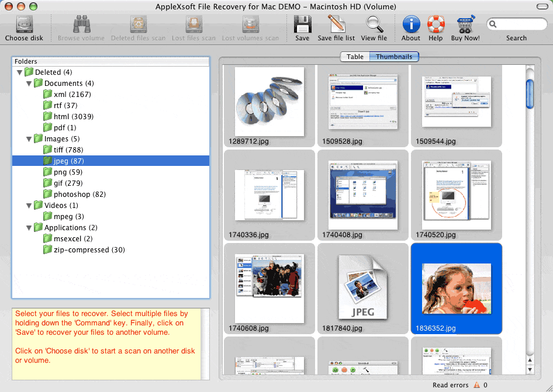
Task: Click the Save file list icon
Action: (336, 24)
